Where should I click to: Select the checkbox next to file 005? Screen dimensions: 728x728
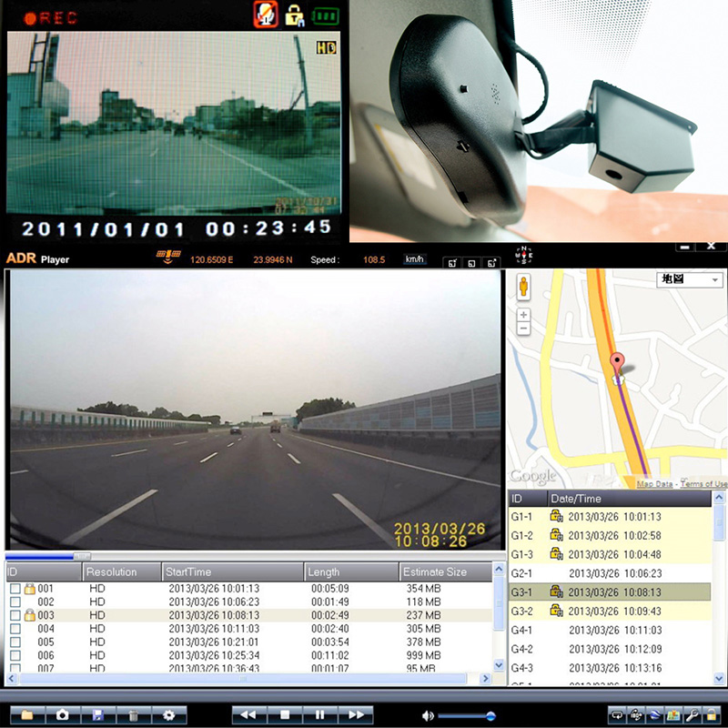(x=15, y=642)
